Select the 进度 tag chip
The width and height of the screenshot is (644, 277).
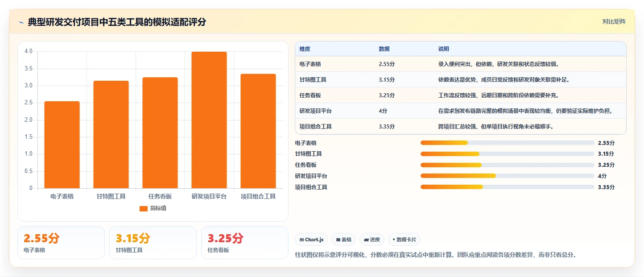click(372, 240)
